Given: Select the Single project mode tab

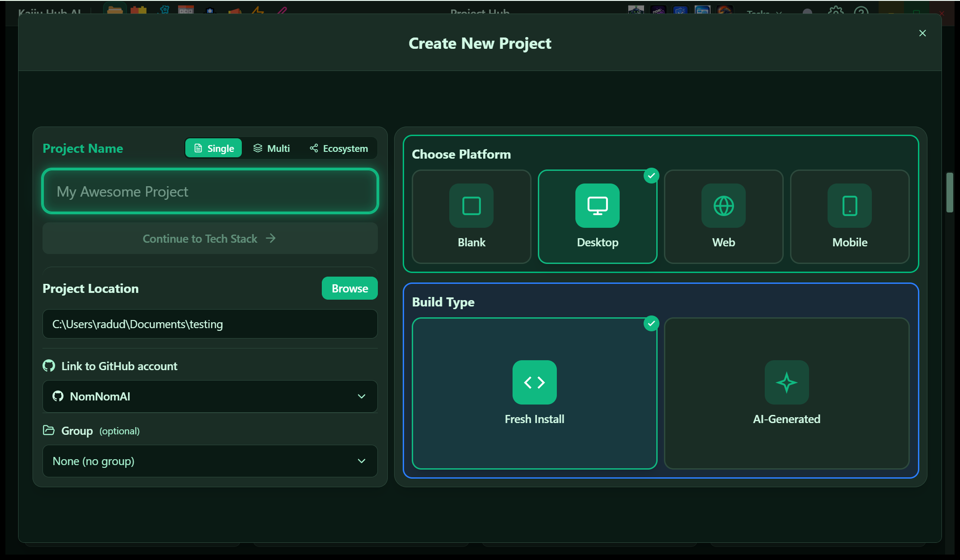Looking at the screenshot, I should tap(214, 148).
